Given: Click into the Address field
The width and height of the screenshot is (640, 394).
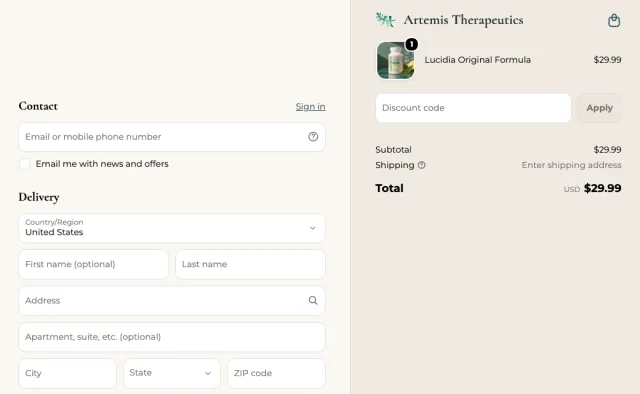Looking at the screenshot, I should pyautogui.click(x=172, y=301).
